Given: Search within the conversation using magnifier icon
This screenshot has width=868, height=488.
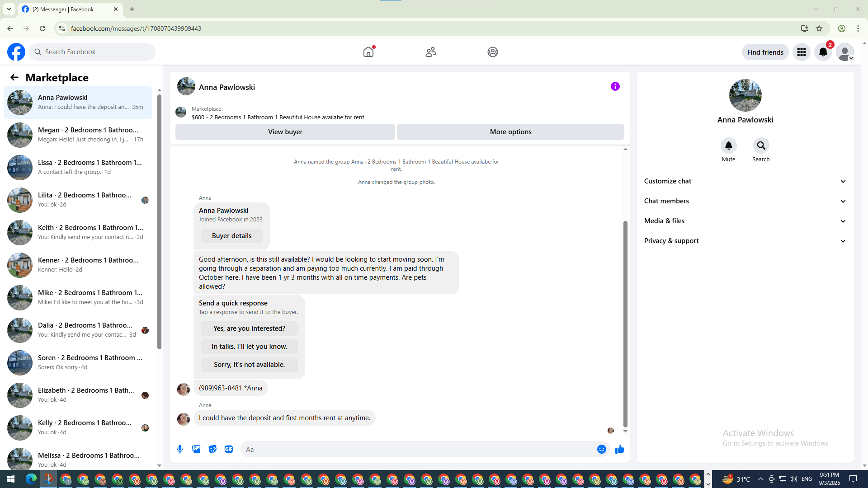Looking at the screenshot, I should (761, 145).
